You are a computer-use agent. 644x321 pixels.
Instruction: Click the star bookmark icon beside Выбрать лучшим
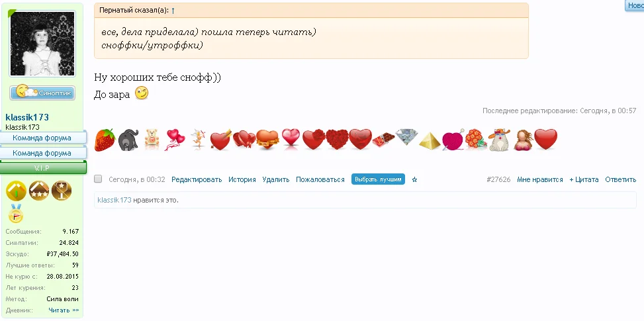point(414,179)
